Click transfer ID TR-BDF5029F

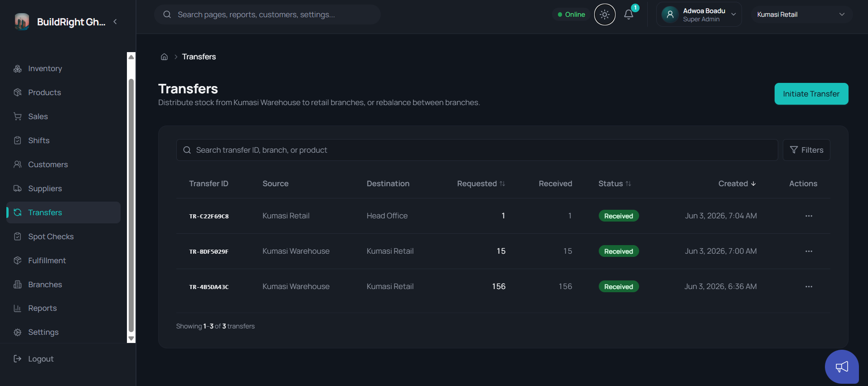209,251
